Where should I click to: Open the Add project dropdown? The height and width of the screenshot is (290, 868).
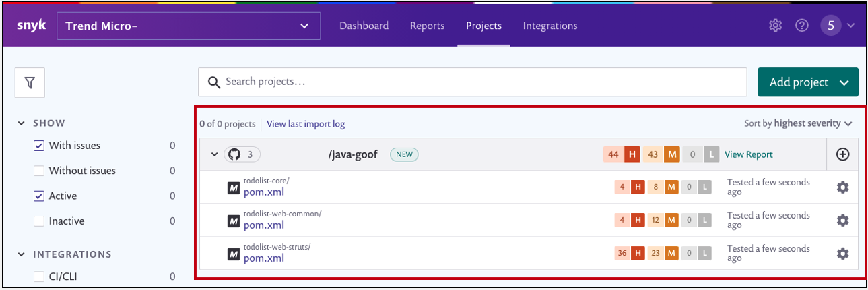808,82
